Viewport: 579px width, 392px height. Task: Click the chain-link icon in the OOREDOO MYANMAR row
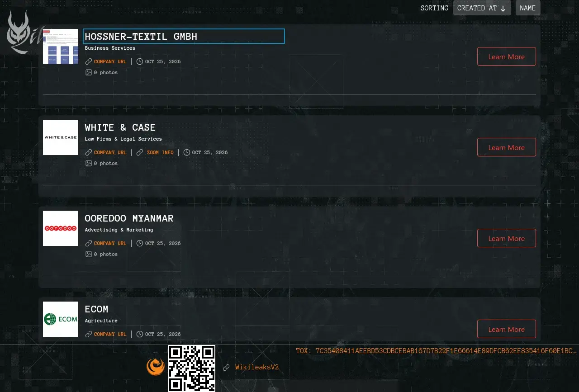click(89, 243)
